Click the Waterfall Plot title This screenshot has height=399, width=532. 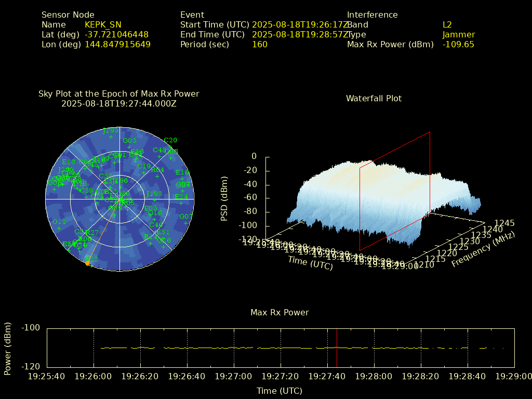pos(374,98)
